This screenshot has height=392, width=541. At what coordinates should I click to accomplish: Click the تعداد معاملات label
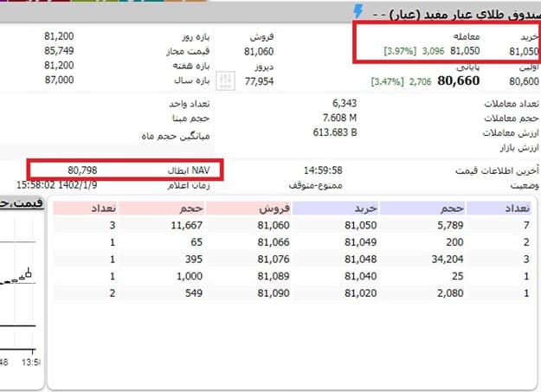click(512, 104)
